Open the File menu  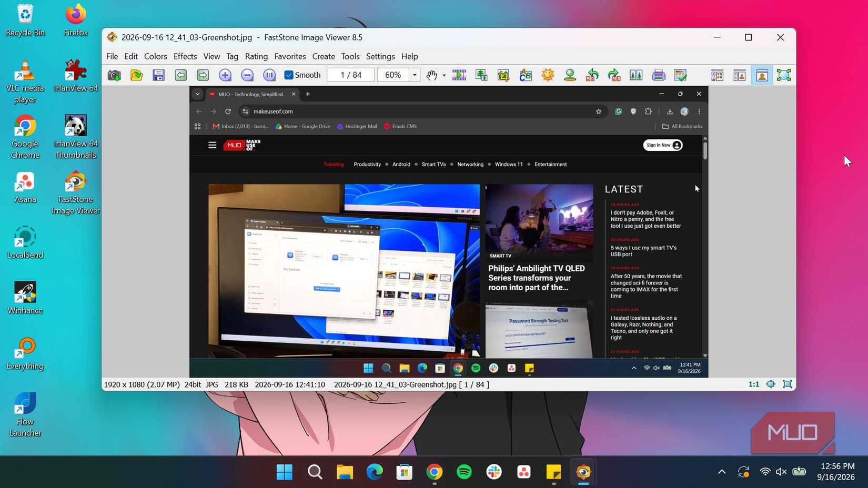(x=112, y=56)
